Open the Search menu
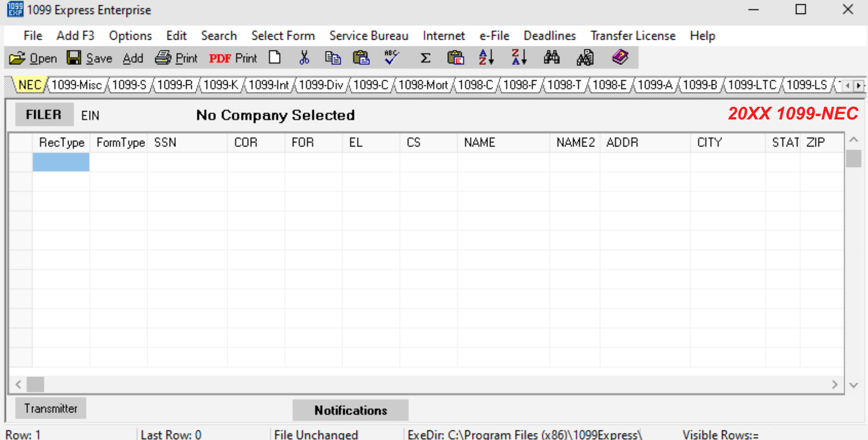This screenshot has width=868, height=440. (x=219, y=36)
